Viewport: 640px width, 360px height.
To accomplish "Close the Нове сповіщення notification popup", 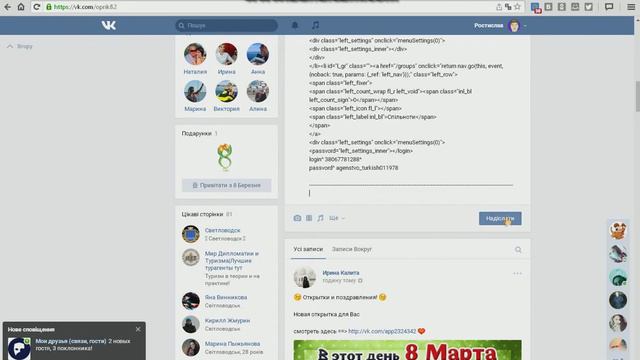I will [138, 329].
